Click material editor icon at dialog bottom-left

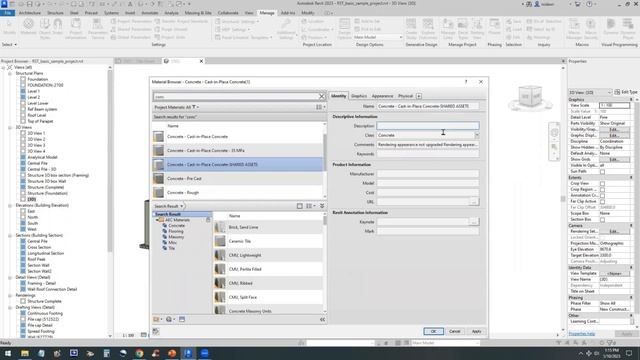click(x=156, y=331)
